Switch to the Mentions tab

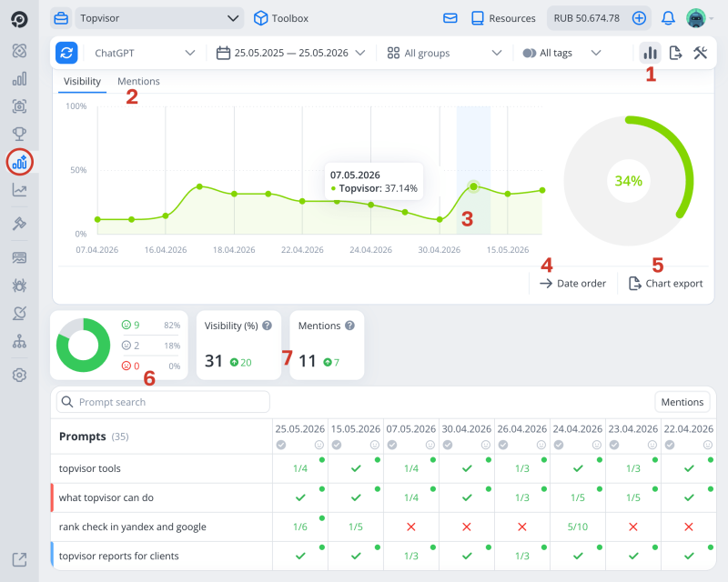138,81
